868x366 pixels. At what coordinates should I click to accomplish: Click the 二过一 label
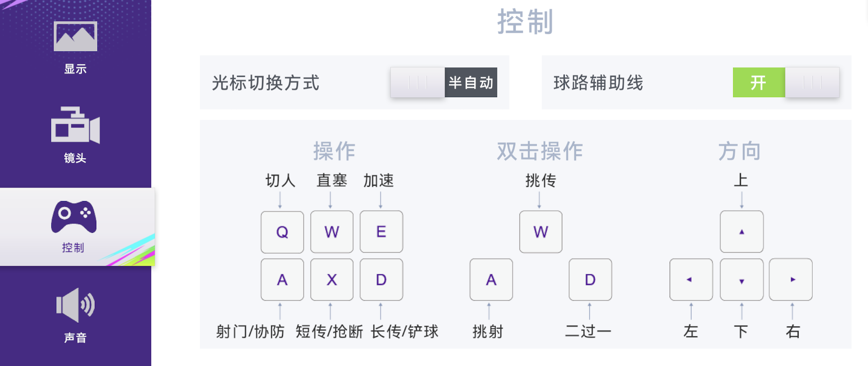pyautogui.click(x=588, y=331)
